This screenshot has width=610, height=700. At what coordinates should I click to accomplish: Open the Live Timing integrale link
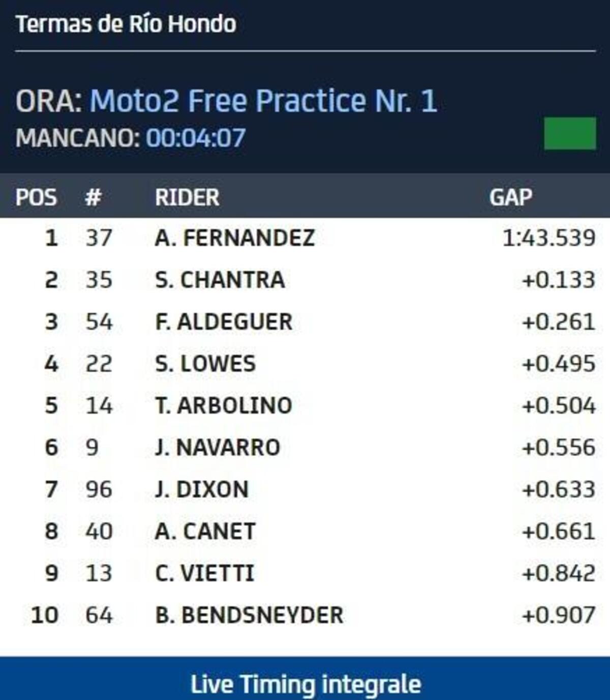tap(306, 684)
